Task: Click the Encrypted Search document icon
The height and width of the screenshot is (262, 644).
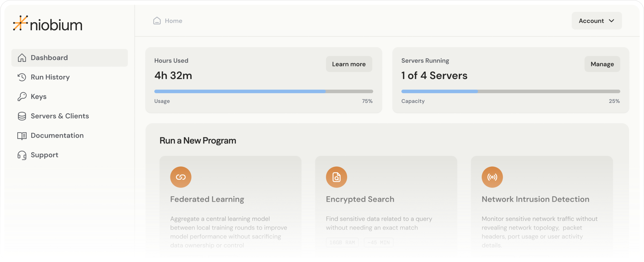Action: pos(336,177)
